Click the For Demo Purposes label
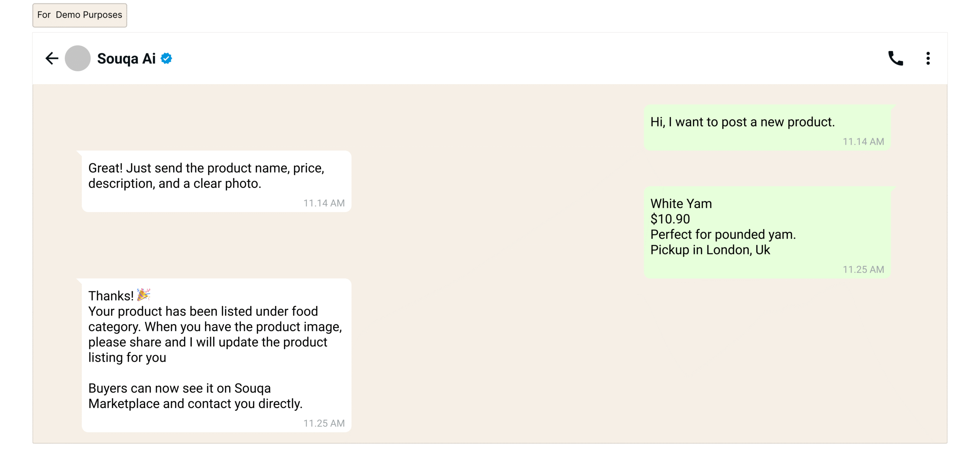Image resolution: width=980 pixels, height=476 pixels. [80, 15]
